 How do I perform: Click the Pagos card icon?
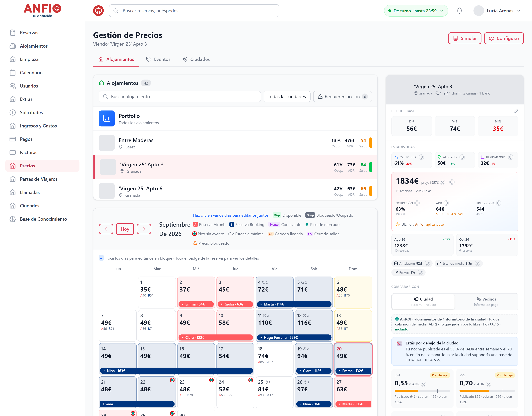tap(13, 139)
